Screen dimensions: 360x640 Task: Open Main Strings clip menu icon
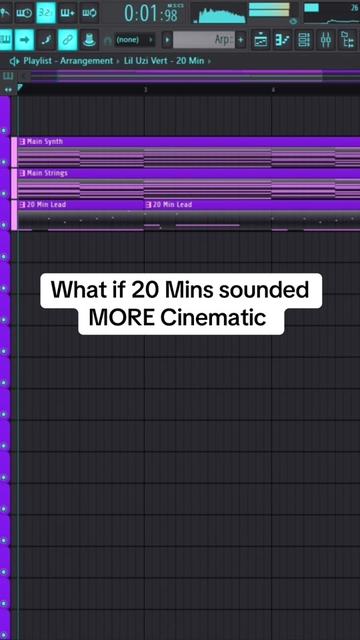pos(22,173)
